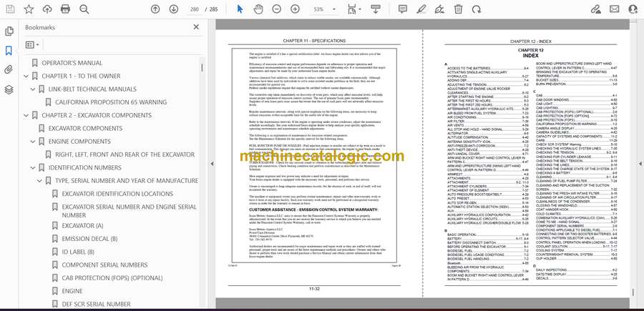This screenshot has height=311, width=644.
Task: Print the document
Action: pyautogui.click(x=65, y=9)
